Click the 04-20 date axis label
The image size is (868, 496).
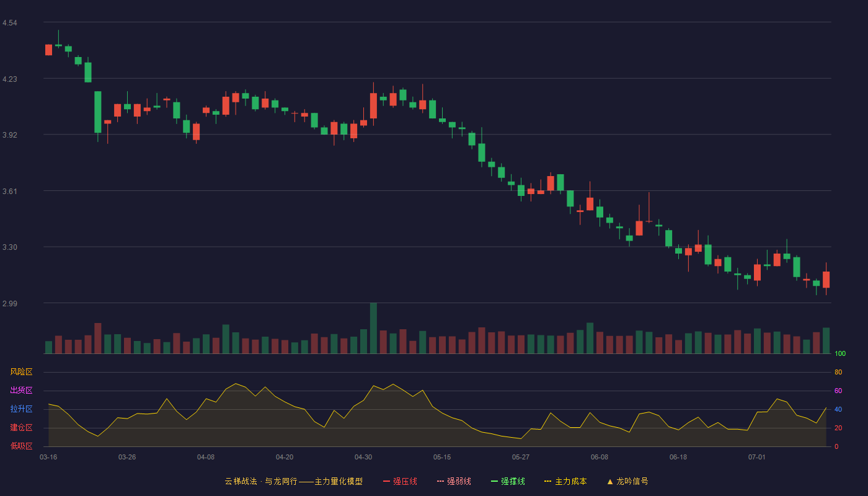[285, 457]
